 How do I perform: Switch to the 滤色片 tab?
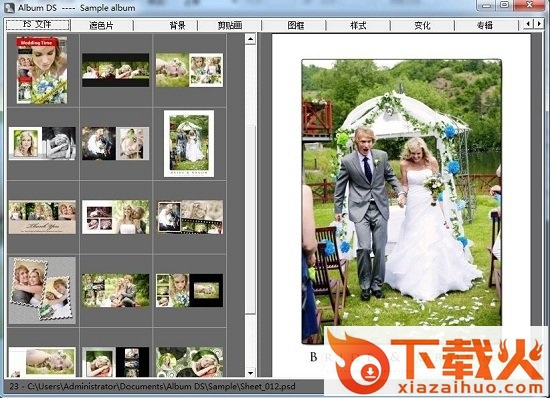click(102, 25)
